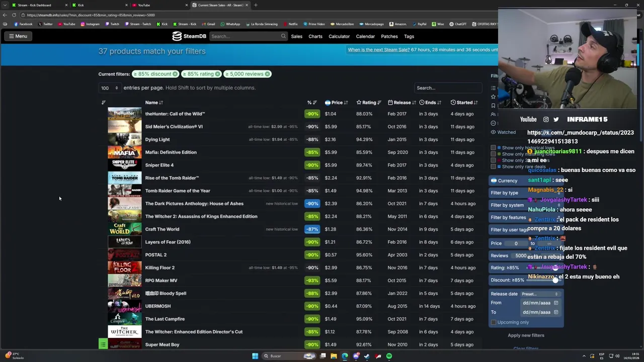
Task: Open the WhatsApp bookmark
Action: click(x=230, y=24)
